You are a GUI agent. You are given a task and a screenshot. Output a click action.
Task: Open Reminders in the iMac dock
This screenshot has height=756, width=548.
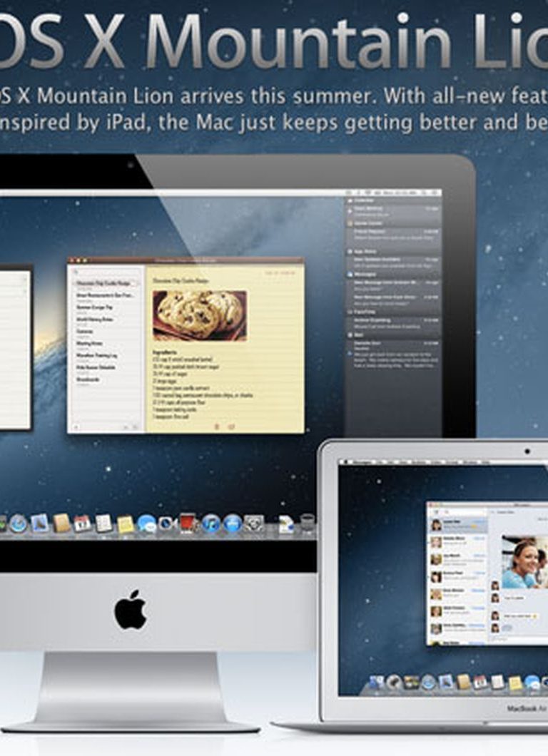[103, 523]
